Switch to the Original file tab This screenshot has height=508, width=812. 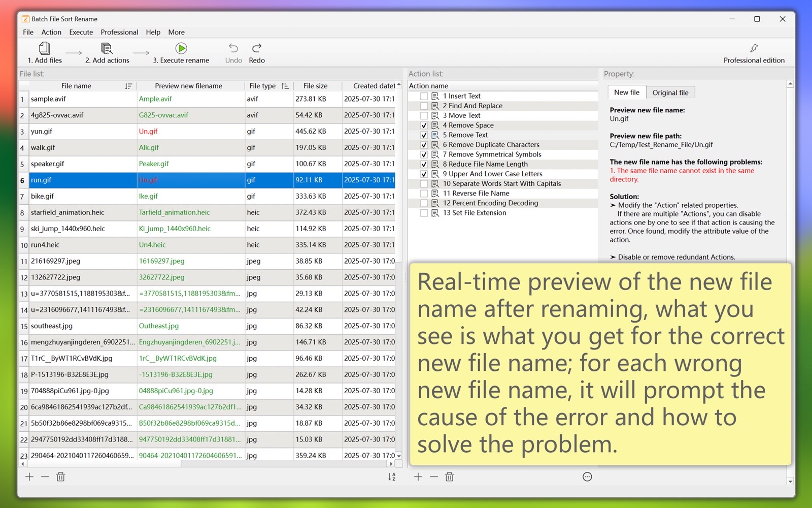pyautogui.click(x=670, y=92)
